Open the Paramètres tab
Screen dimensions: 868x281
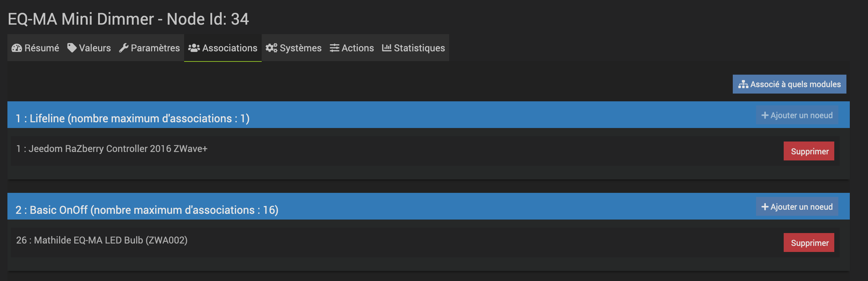pyautogui.click(x=149, y=48)
